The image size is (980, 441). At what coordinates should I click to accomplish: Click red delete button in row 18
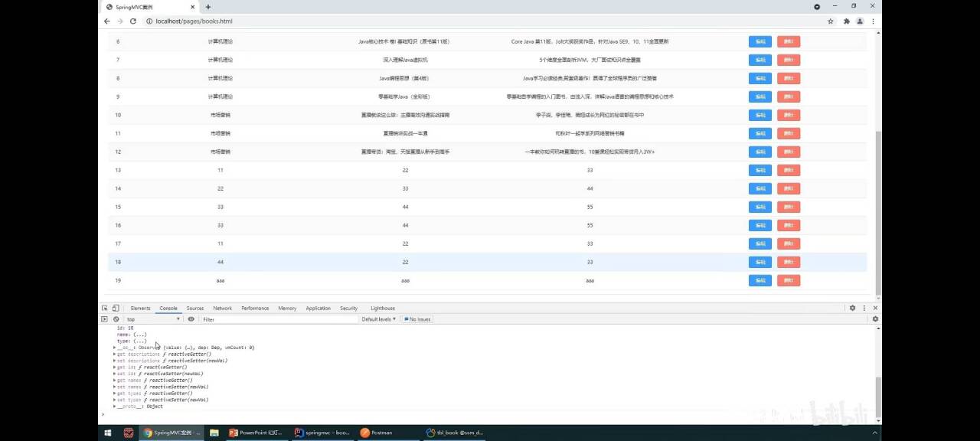[x=789, y=262]
